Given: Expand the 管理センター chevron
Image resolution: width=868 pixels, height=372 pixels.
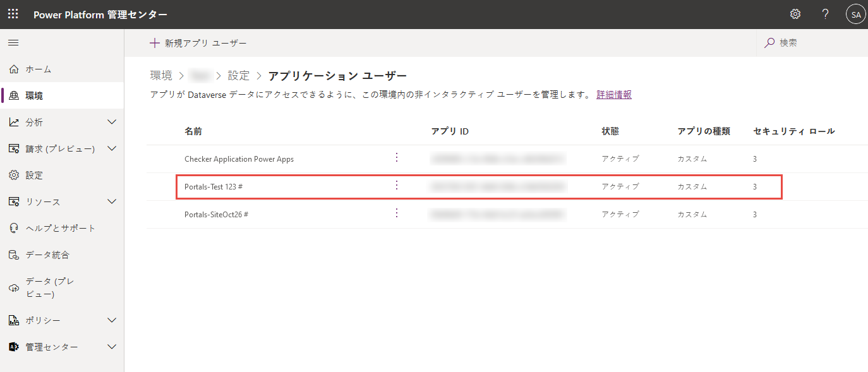Looking at the screenshot, I should tap(112, 347).
